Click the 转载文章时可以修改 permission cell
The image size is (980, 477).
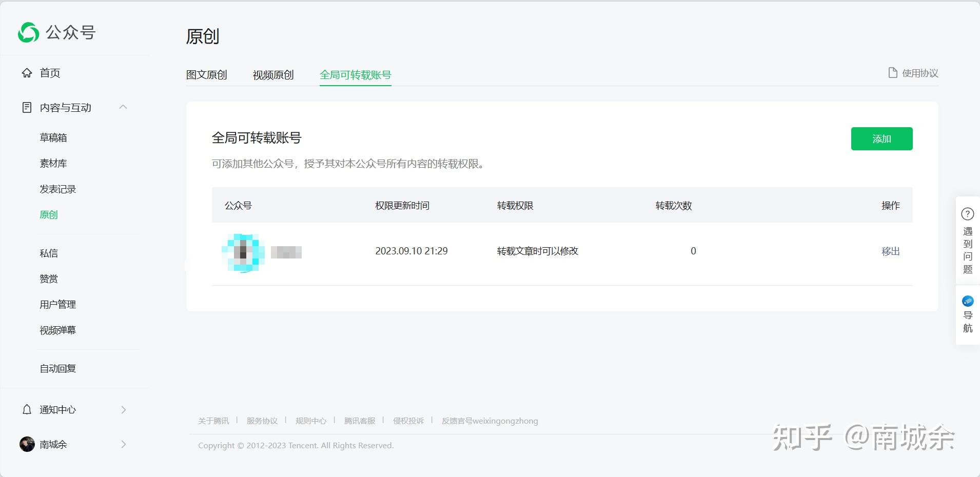[538, 251]
